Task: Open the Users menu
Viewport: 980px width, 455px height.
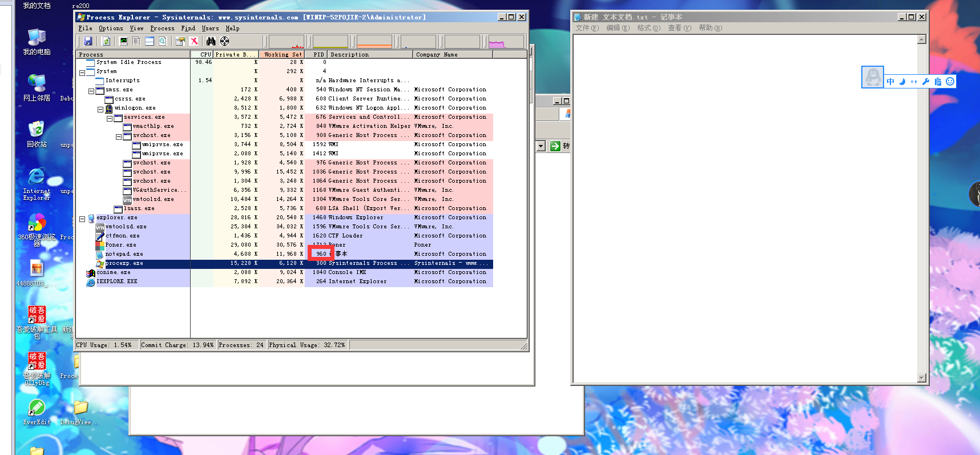Action: pyautogui.click(x=210, y=28)
